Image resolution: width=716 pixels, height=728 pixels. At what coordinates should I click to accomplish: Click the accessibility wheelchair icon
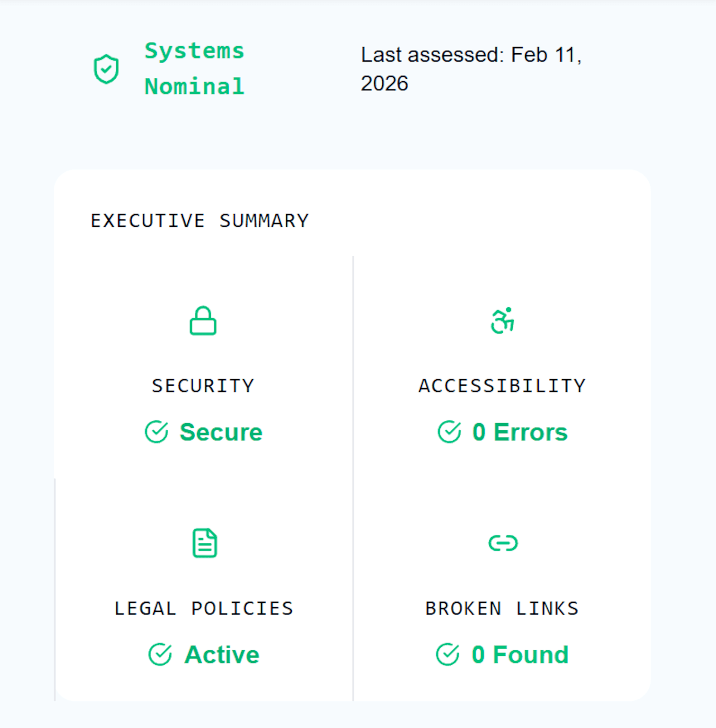(x=503, y=320)
